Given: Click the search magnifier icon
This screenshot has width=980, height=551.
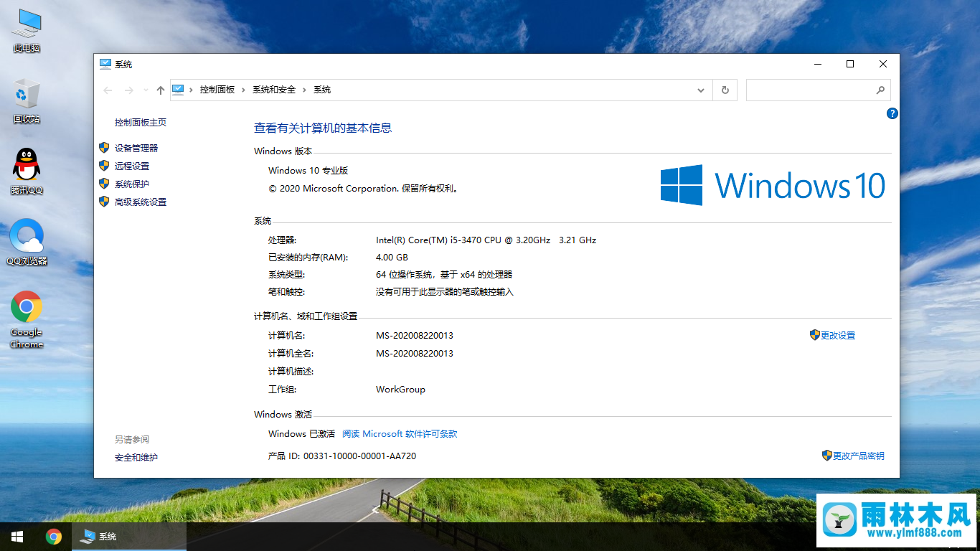Looking at the screenshot, I should tap(880, 90).
